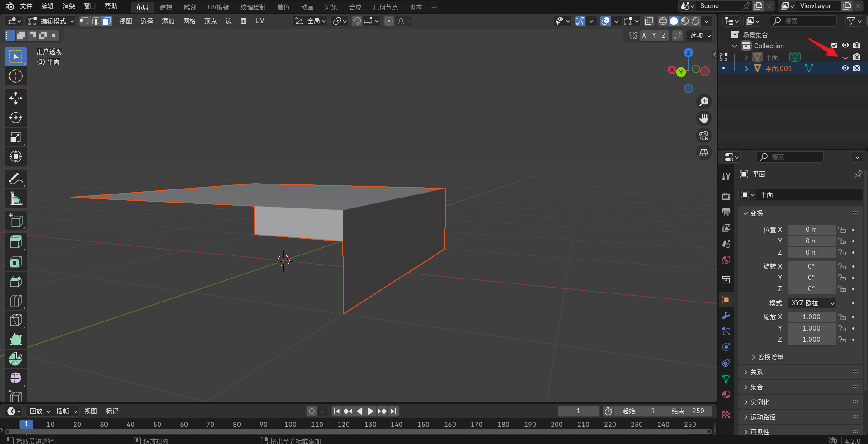Select the Measure tool
Viewport: 868px width, 444px height.
click(16, 198)
